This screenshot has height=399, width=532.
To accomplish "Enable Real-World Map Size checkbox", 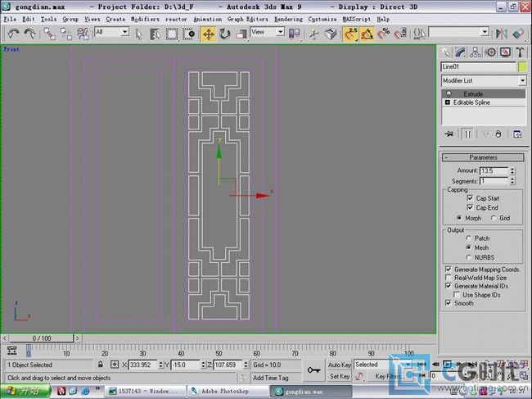I will tap(449, 278).
